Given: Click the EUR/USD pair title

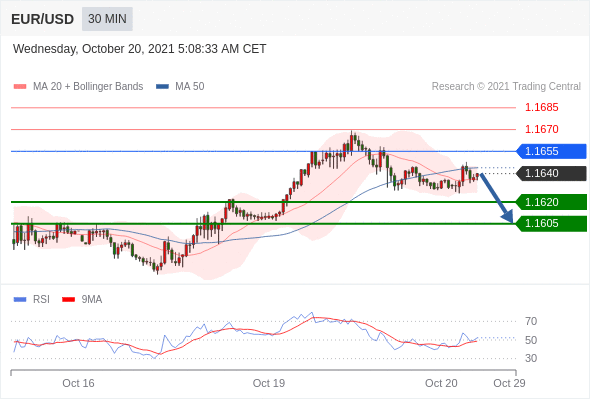Looking at the screenshot, I should 43,19.
